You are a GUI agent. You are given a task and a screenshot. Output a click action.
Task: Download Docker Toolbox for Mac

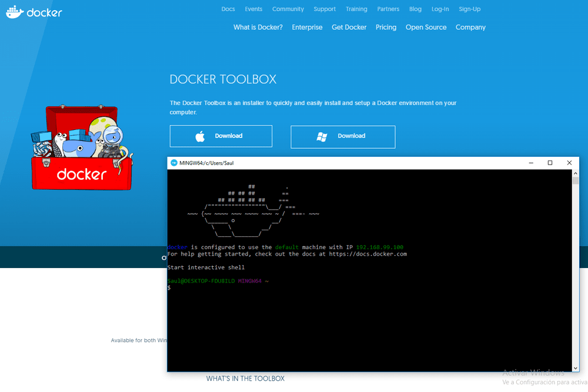point(220,136)
